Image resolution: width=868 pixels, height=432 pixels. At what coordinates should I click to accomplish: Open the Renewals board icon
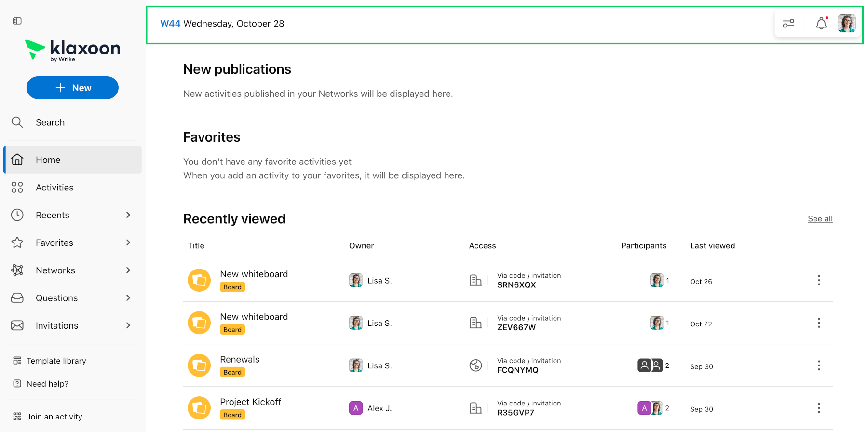(199, 365)
